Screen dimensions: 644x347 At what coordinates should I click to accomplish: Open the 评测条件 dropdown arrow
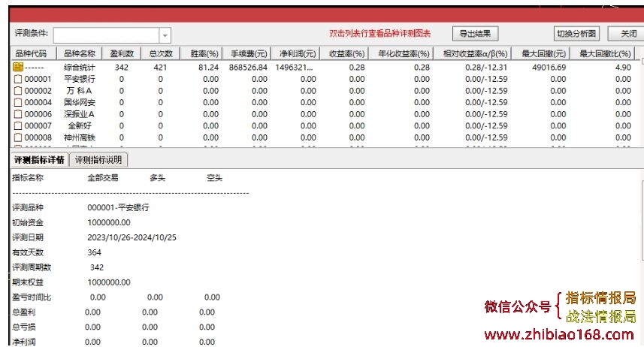coord(165,35)
